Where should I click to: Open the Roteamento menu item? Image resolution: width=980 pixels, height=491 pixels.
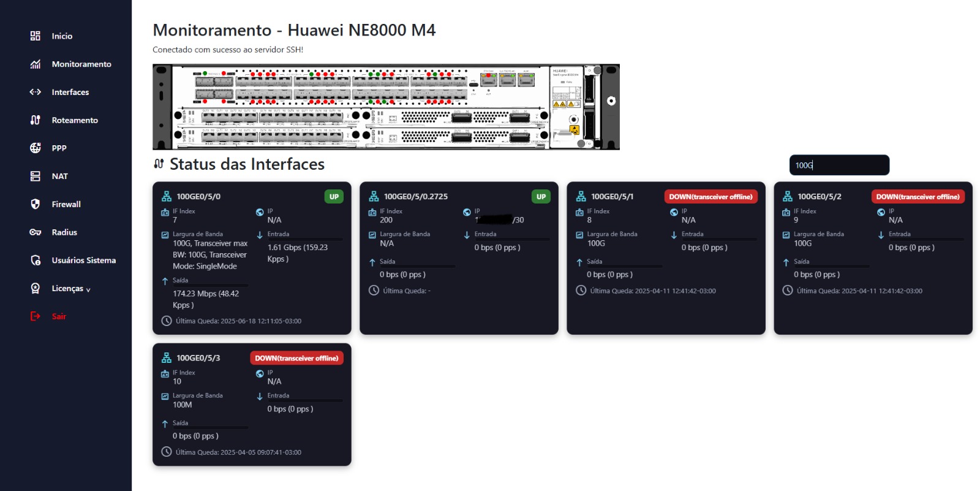pos(75,120)
